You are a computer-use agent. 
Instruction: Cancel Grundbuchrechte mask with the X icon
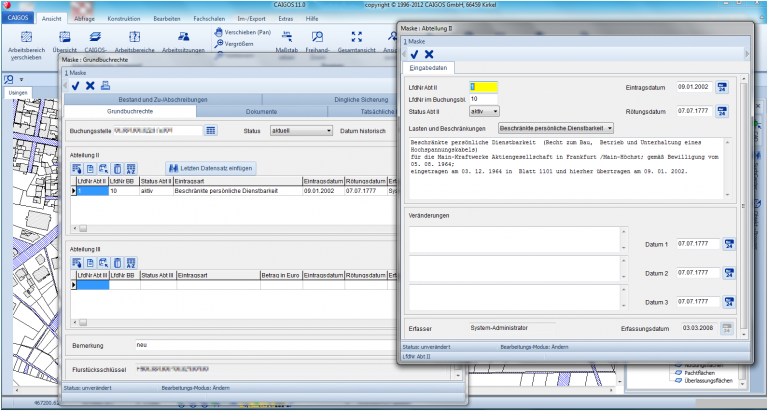tap(90, 86)
